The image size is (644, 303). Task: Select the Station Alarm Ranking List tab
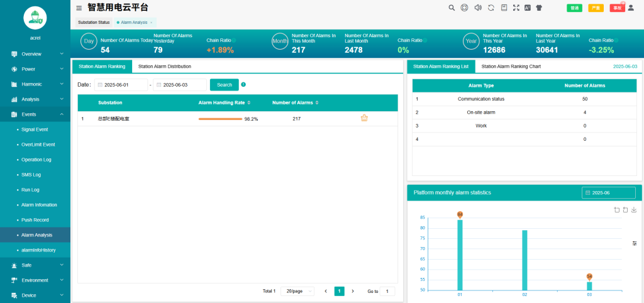tap(441, 66)
